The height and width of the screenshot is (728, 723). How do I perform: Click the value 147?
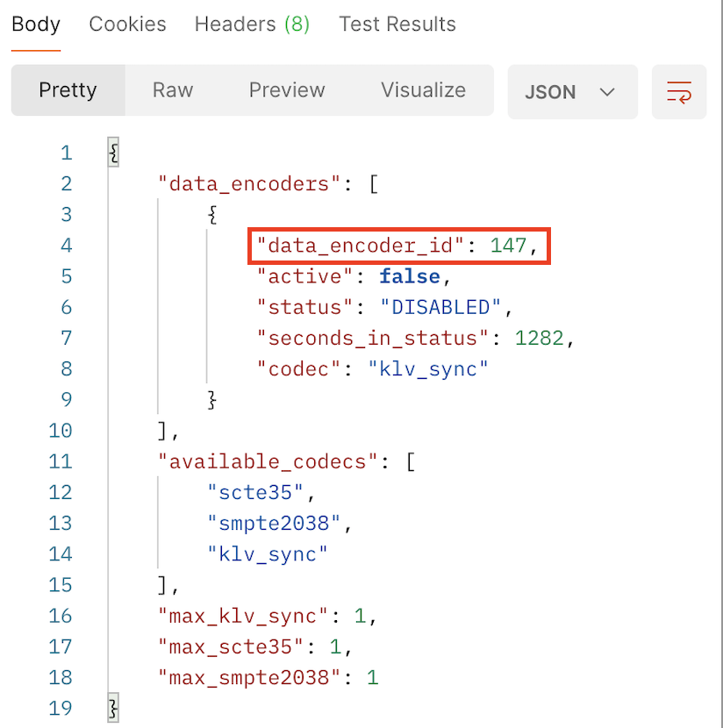[x=508, y=246]
